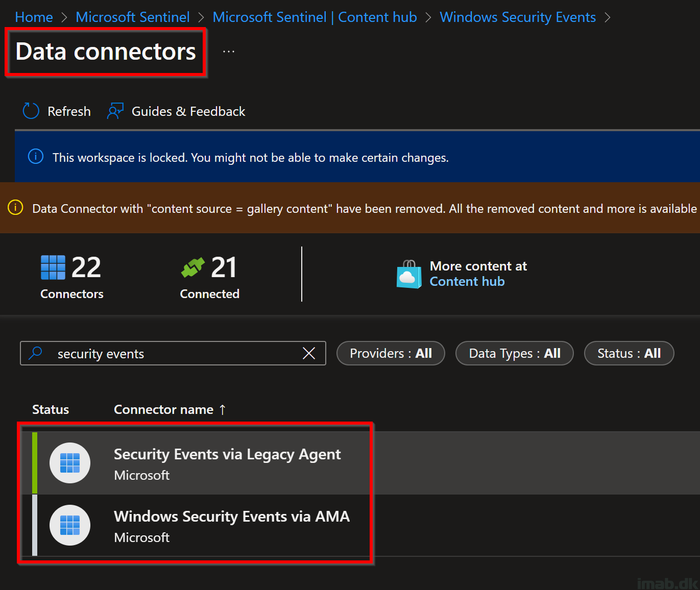Click the warning icon in gallery content banner
The image size is (700, 590).
(x=15, y=208)
